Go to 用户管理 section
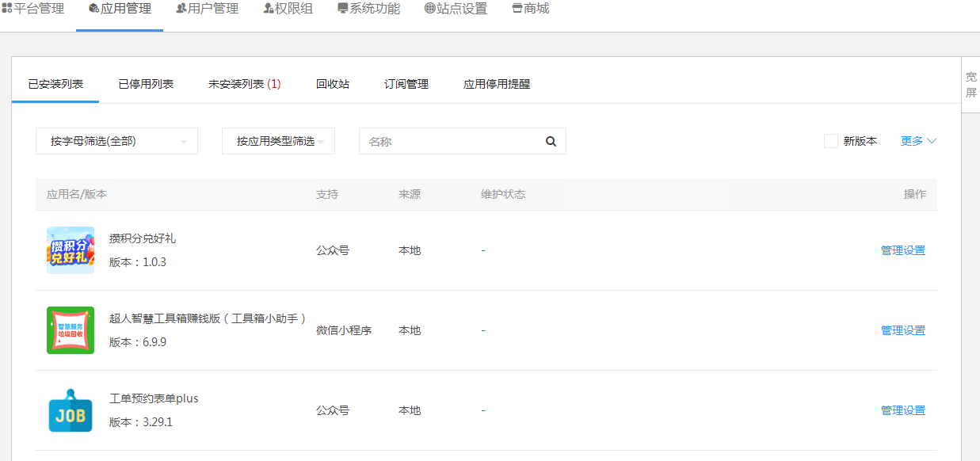Screen dimensions: 980x461 207,10
